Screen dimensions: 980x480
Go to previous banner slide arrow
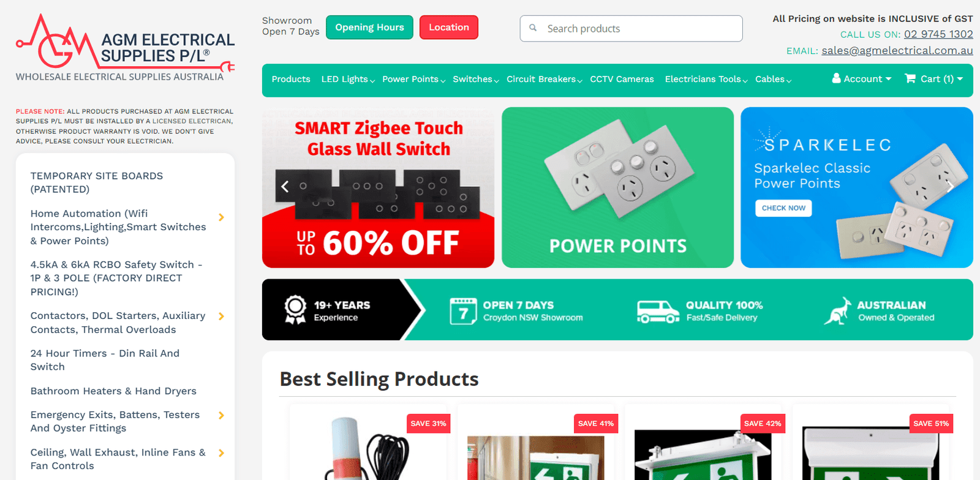pyautogui.click(x=285, y=187)
